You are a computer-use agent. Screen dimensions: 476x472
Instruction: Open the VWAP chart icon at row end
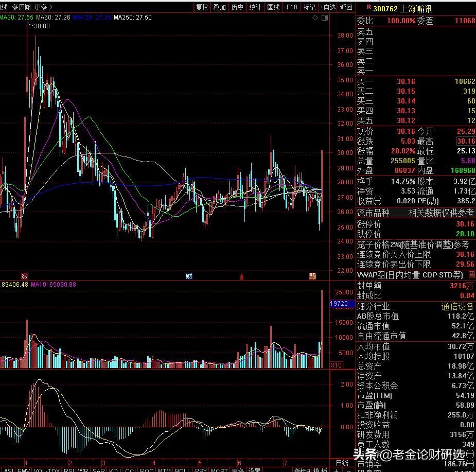coord(472,274)
